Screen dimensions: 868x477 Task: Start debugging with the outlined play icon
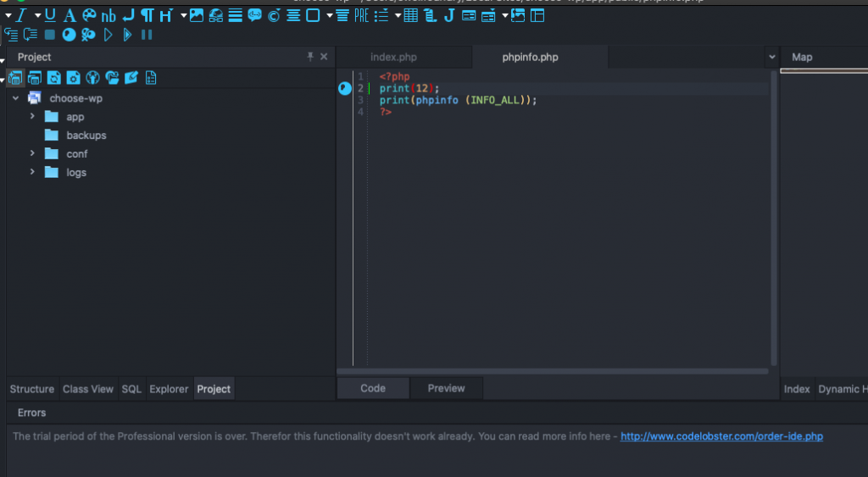pyautogui.click(x=108, y=35)
